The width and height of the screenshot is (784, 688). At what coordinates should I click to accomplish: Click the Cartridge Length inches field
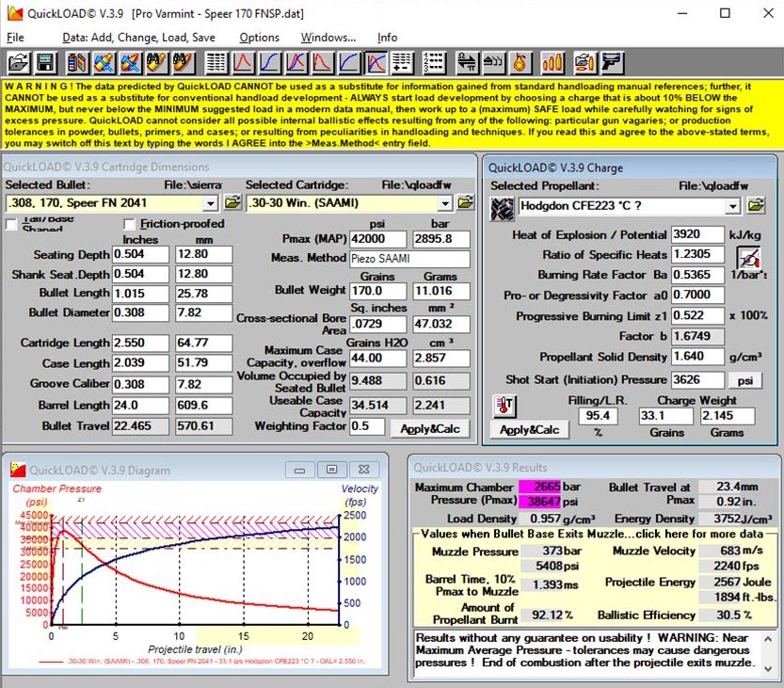click(x=140, y=343)
